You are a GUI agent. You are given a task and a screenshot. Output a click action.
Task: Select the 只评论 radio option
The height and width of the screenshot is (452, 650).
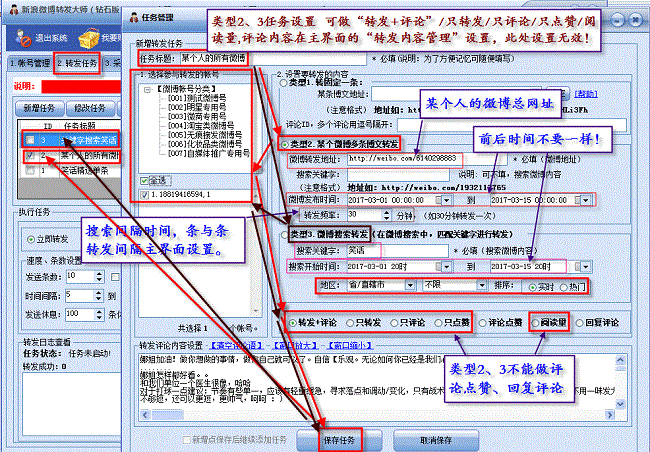[394, 323]
